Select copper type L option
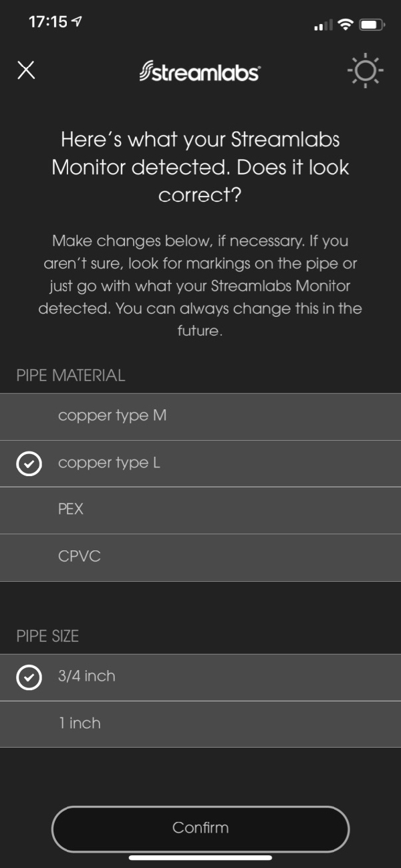The image size is (401, 868). tap(200, 463)
